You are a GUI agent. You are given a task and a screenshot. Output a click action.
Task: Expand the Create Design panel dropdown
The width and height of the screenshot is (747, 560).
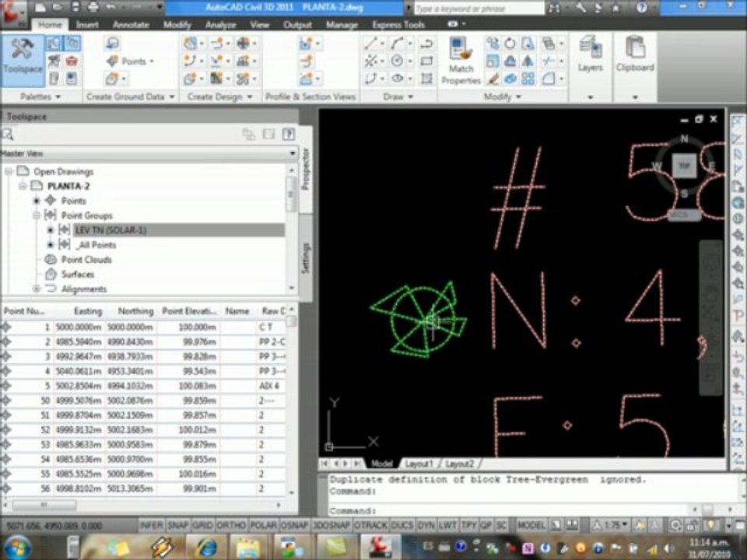pos(250,96)
